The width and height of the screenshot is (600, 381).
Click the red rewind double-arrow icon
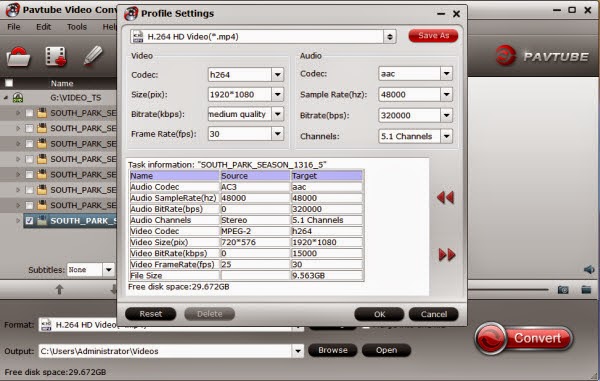point(445,197)
